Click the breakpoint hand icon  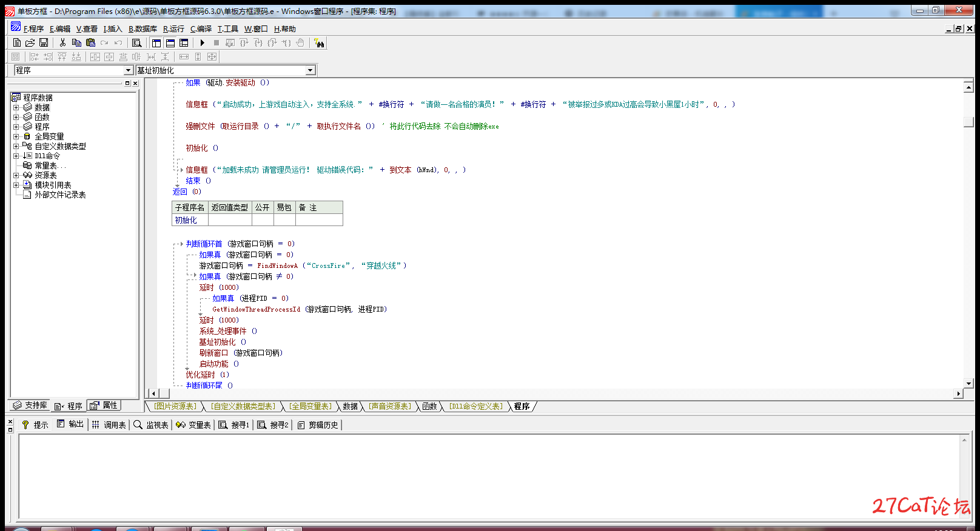pyautogui.click(x=300, y=42)
